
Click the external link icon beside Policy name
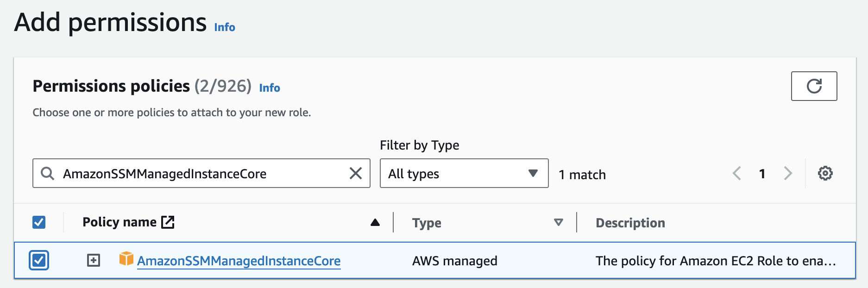[x=168, y=222]
